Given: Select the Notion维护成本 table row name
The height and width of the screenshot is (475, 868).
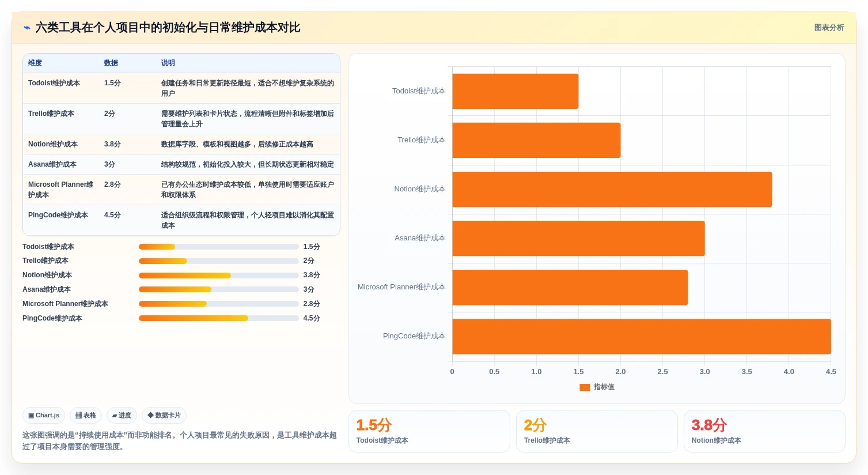Looking at the screenshot, I should click(x=53, y=144).
